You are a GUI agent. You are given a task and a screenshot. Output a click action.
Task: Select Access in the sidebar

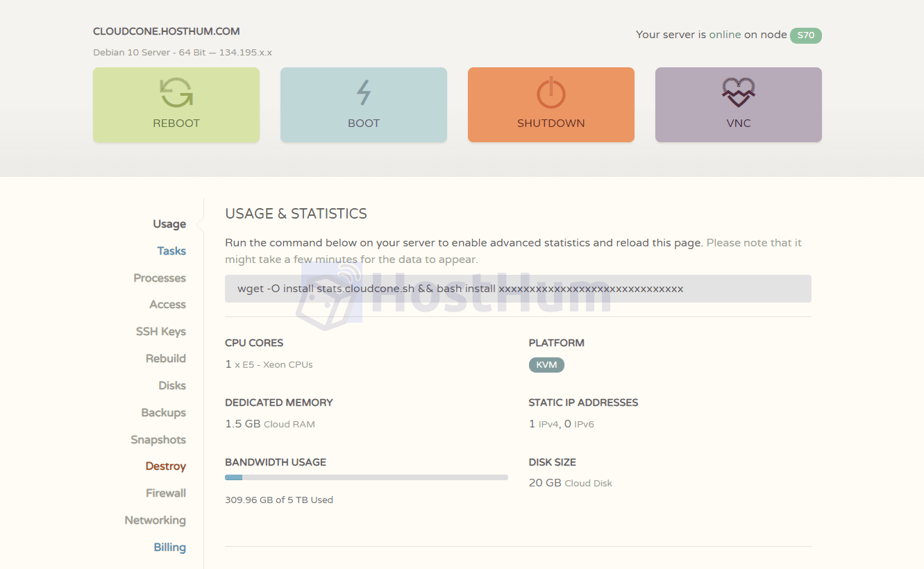[x=168, y=305]
